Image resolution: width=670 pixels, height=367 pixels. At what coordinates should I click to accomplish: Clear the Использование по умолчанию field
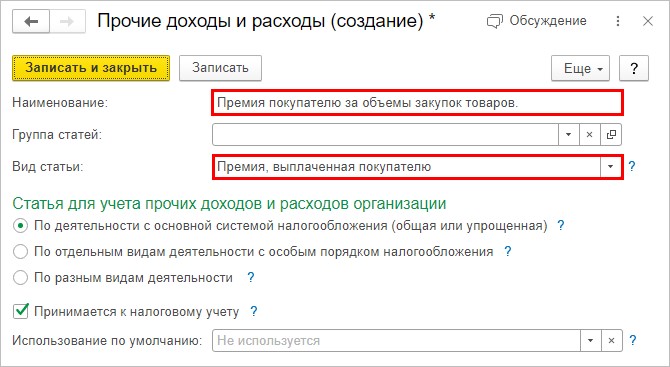pos(611,341)
